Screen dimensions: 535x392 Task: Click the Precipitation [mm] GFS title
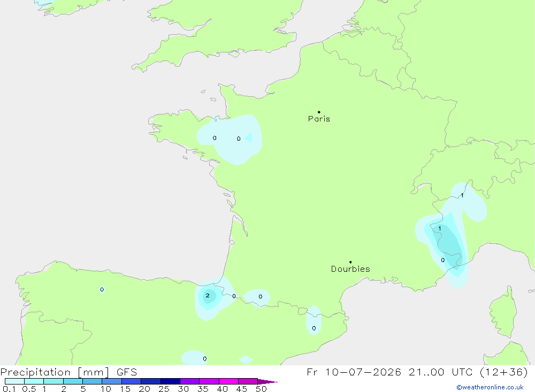coord(68,372)
